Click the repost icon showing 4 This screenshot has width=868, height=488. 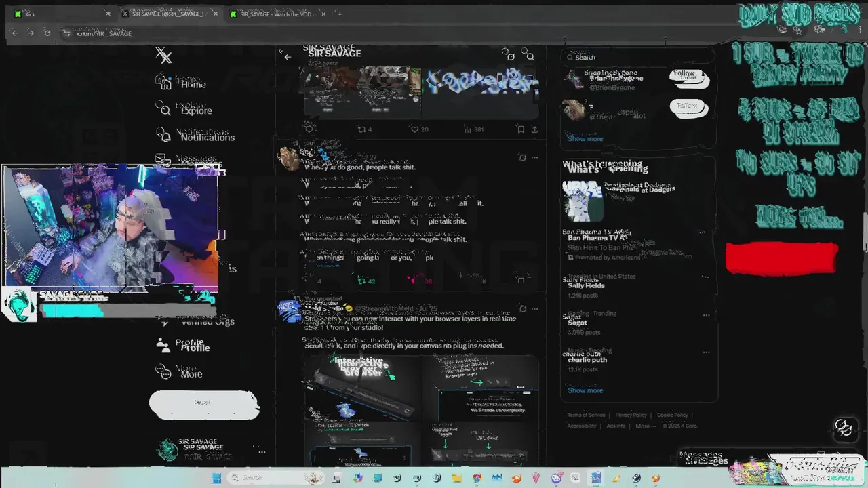click(365, 129)
